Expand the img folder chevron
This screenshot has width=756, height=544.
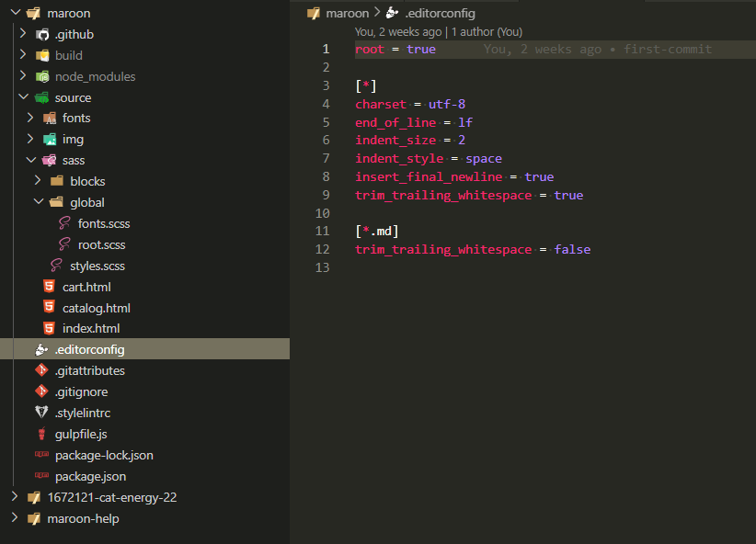coord(30,140)
